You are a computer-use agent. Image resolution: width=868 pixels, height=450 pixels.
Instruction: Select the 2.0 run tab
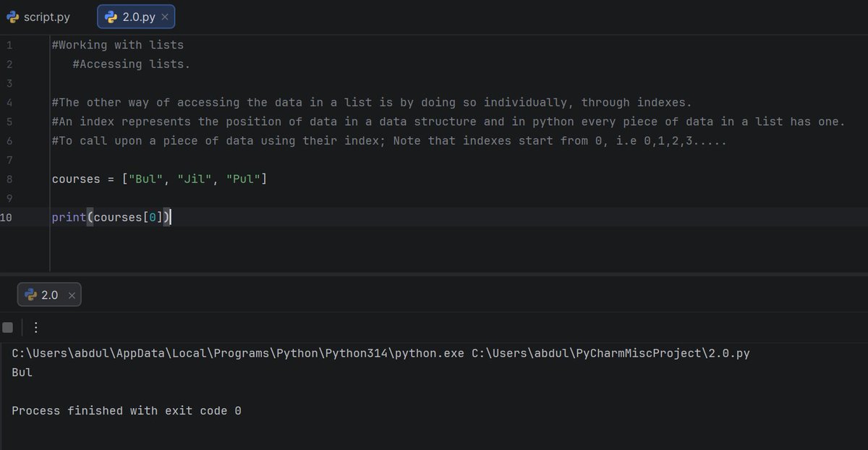(x=49, y=295)
